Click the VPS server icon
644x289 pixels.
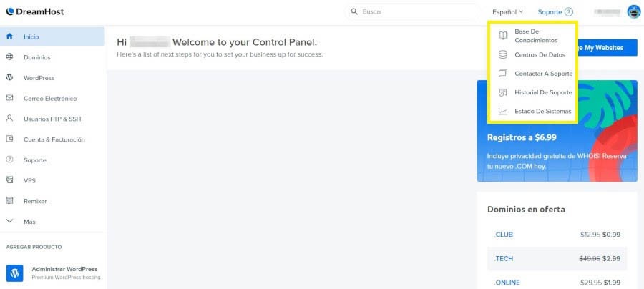9,180
